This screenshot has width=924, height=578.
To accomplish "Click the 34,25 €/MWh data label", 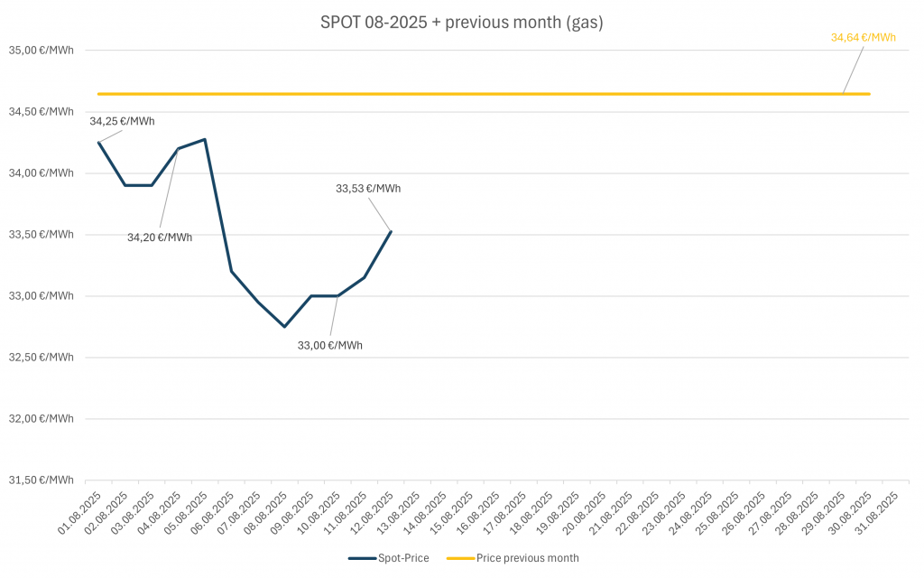I will 122,120.
